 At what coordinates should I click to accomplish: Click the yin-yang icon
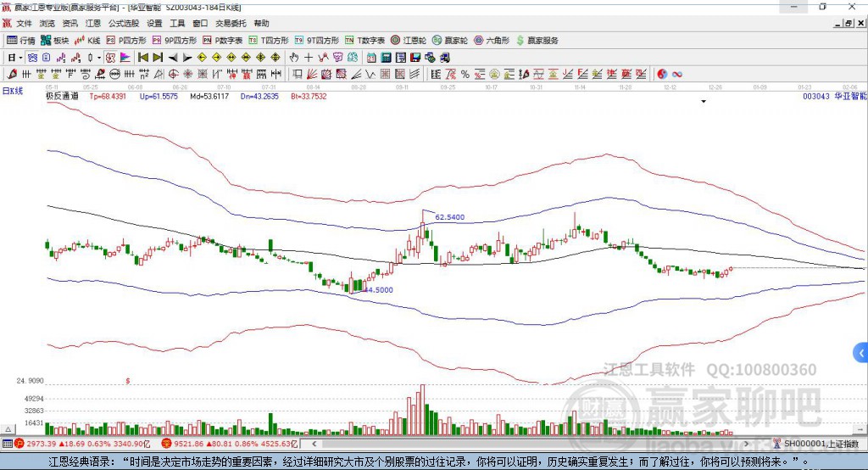(661, 74)
